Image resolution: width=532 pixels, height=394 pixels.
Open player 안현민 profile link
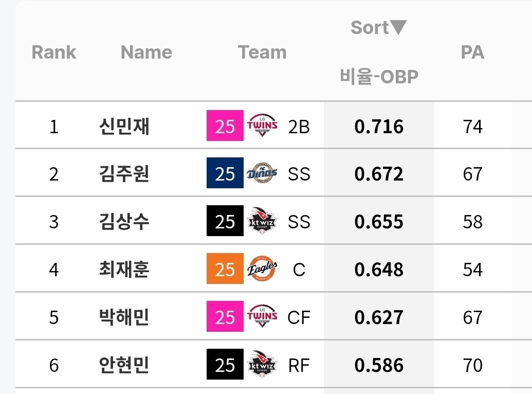[124, 365]
